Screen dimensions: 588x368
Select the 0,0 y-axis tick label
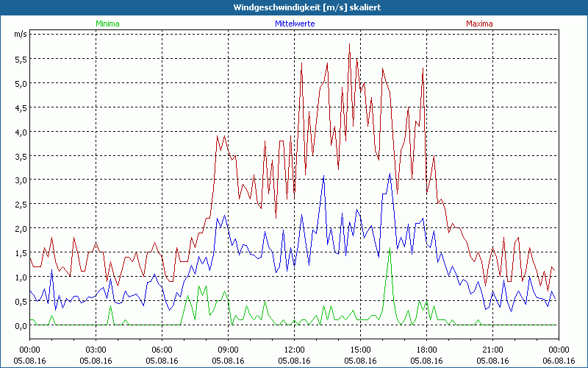tap(20, 325)
